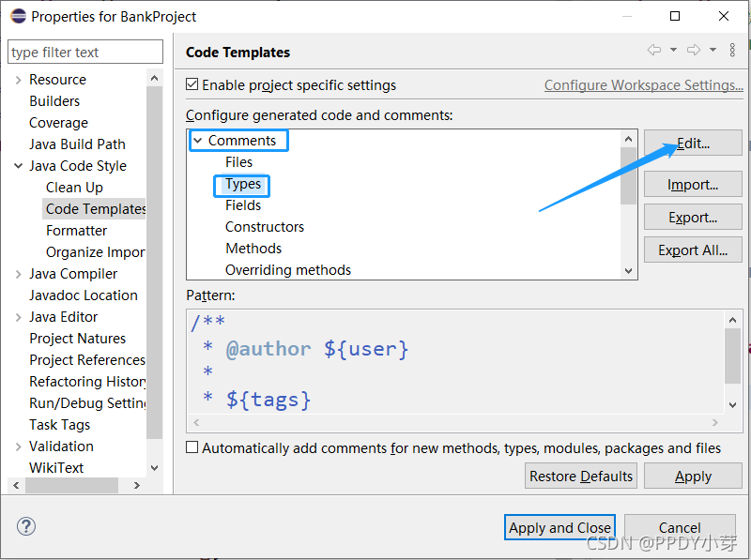Image resolution: width=751 pixels, height=560 pixels.
Task: Go forward using the right arrow icon
Action: 694,50
